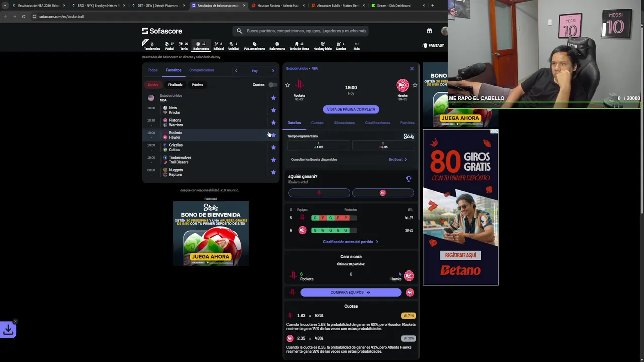Toggle favorite star for Timberwolves vs Trail Blazers
This screenshot has height=362, width=644.
[x=273, y=160]
